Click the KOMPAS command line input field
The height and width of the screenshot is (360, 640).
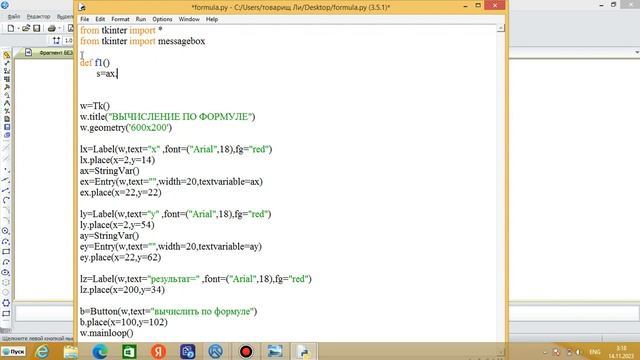tap(44, 313)
